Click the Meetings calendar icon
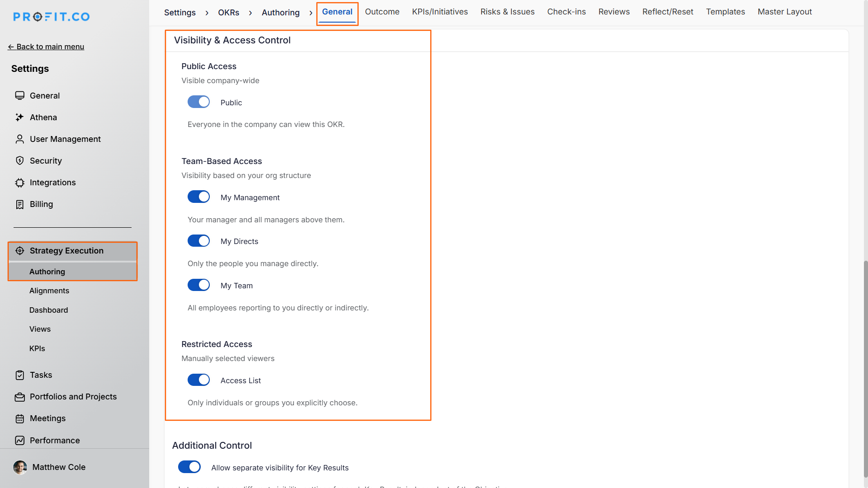This screenshot has width=868, height=488. 19,418
